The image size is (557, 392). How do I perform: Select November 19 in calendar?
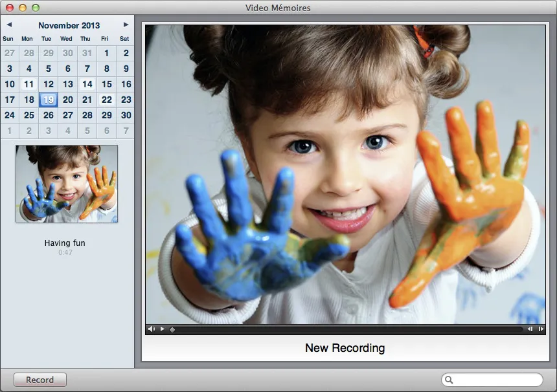pyautogui.click(x=49, y=100)
